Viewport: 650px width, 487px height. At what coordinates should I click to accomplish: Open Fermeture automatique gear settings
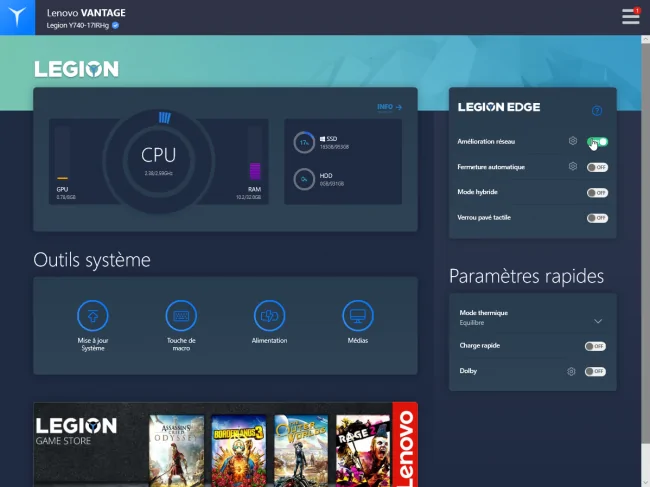[x=572, y=167]
